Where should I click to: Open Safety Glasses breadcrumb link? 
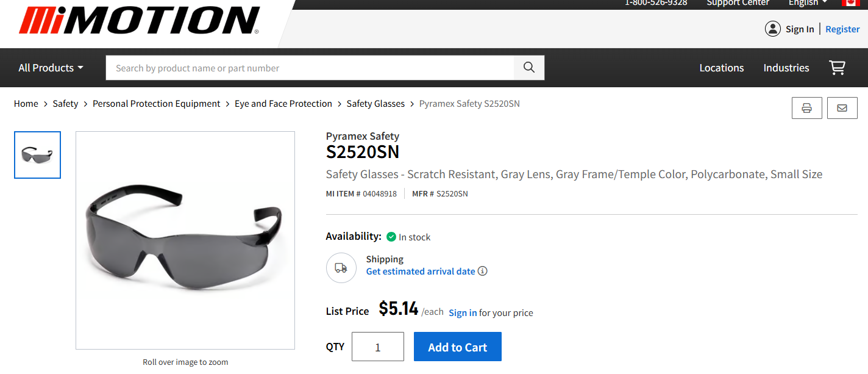(375, 103)
